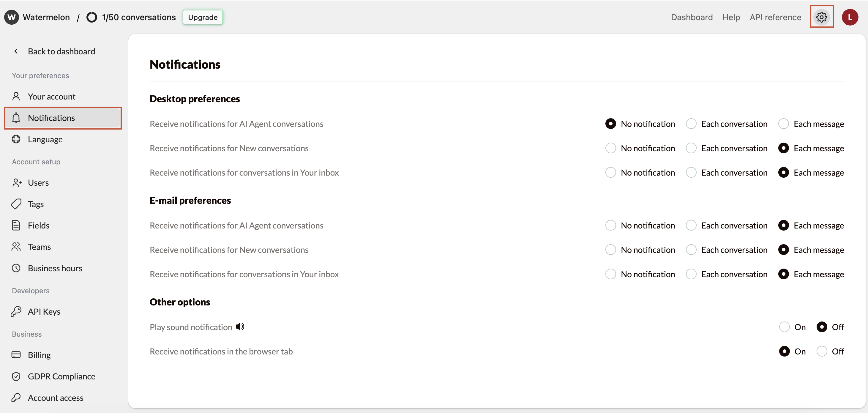This screenshot has height=413, width=868.
Task: Open Users via the person-plus icon
Action: click(x=16, y=182)
